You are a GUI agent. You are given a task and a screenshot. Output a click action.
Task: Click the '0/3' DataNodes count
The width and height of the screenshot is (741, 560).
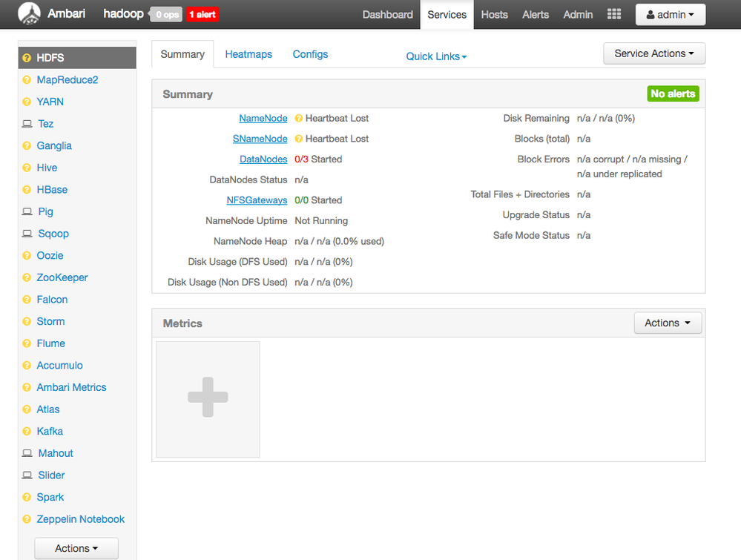301,159
